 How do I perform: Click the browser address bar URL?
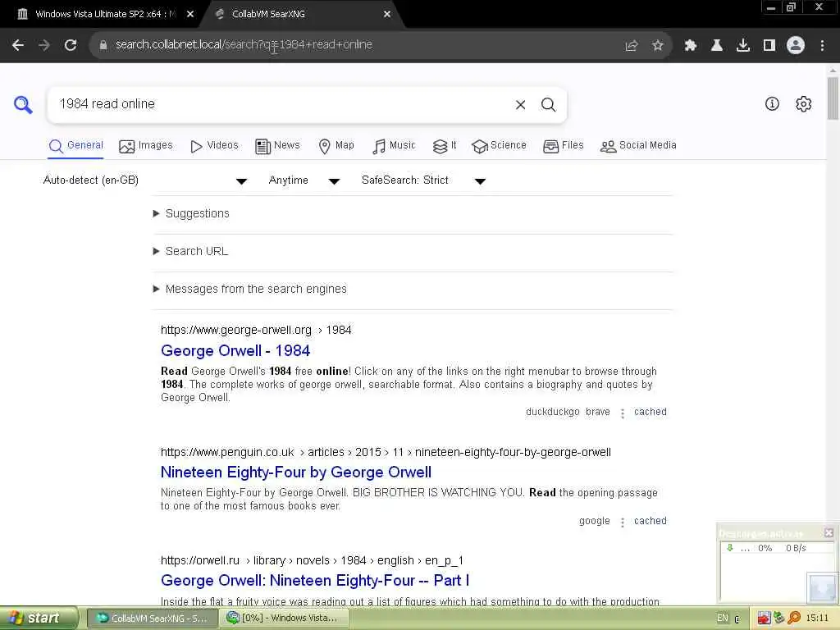(244, 45)
